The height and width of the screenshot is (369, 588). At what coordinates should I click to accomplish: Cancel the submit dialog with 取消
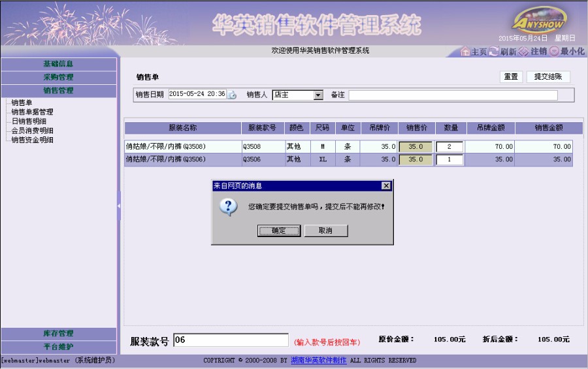coord(326,231)
